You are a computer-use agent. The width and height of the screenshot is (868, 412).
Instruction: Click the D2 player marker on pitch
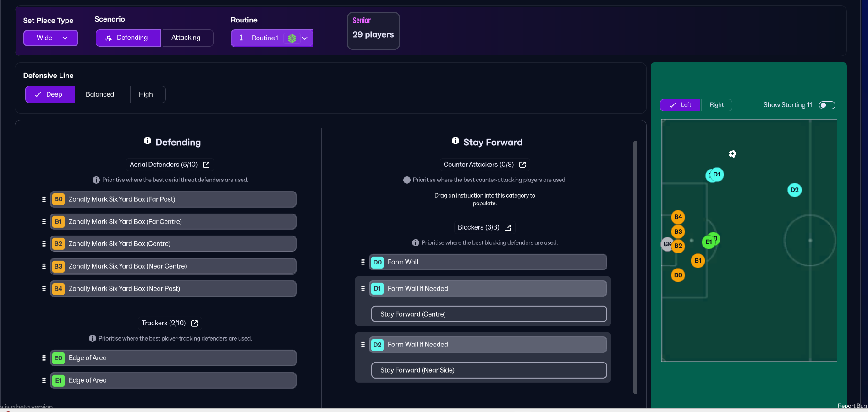tap(794, 190)
